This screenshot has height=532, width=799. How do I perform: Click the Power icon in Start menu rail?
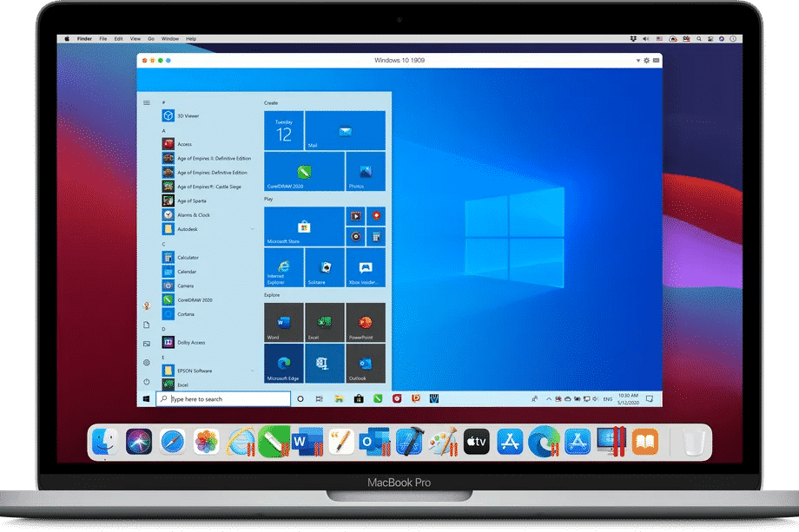pyautogui.click(x=147, y=382)
